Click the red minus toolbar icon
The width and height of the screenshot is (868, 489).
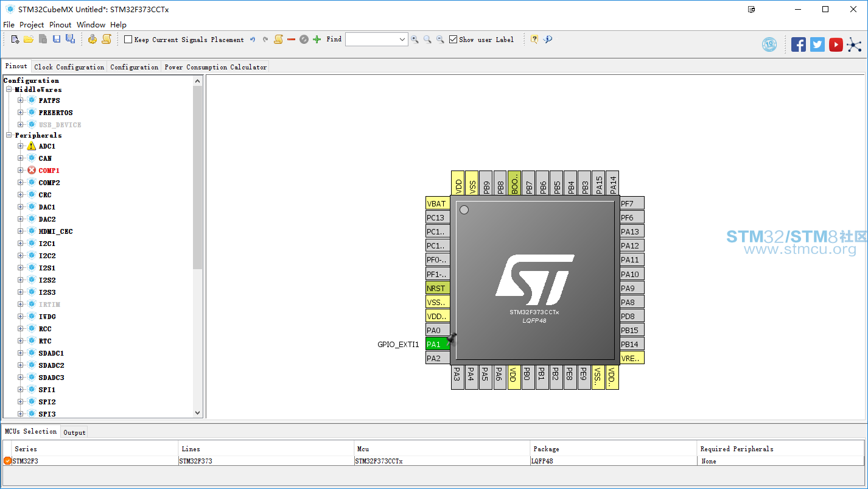click(x=291, y=40)
